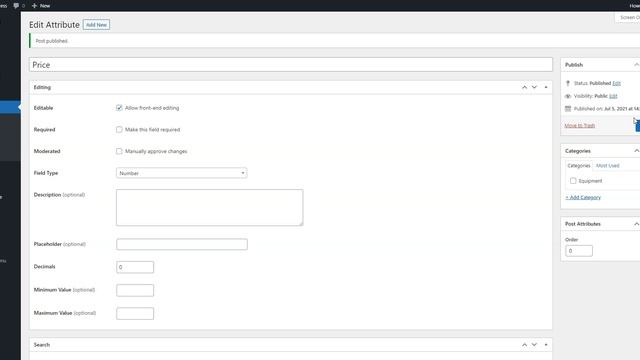The width and height of the screenshot is (640, 360).
Task: Collapse the Categories panel
Action: pyautogui.click(x=636, y=151)
